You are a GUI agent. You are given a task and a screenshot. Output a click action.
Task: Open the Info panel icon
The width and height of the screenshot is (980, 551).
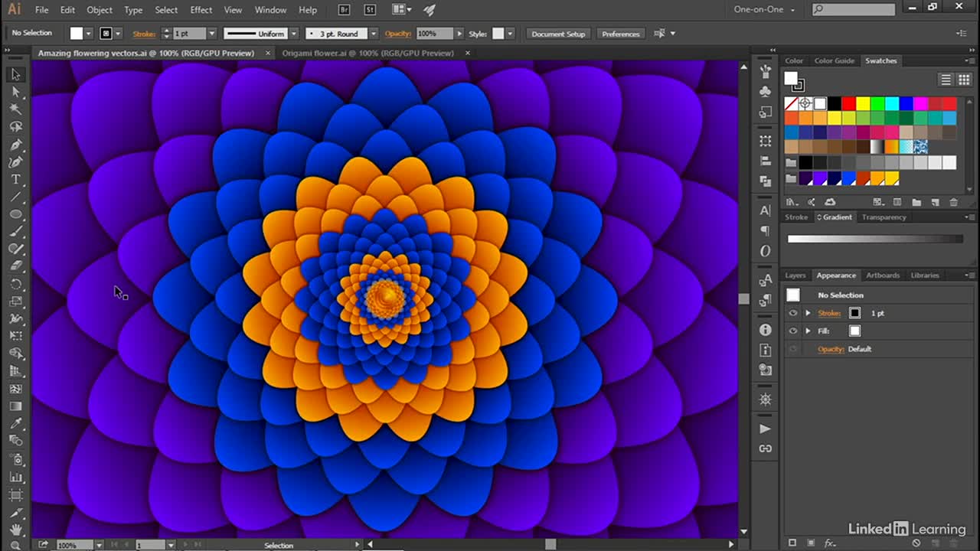tap(765, 330)
